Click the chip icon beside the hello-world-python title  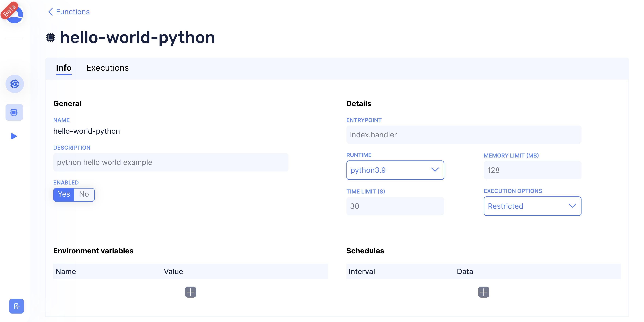coord(51,37)
